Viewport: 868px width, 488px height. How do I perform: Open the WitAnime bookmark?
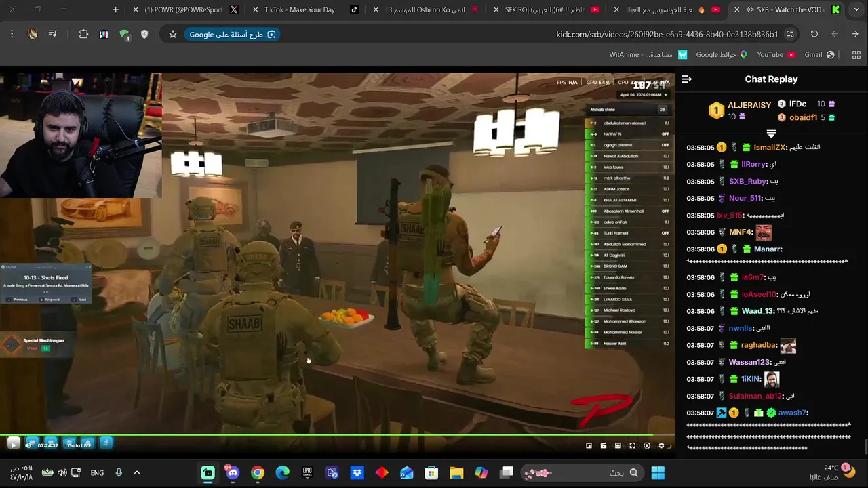[648, 54]
